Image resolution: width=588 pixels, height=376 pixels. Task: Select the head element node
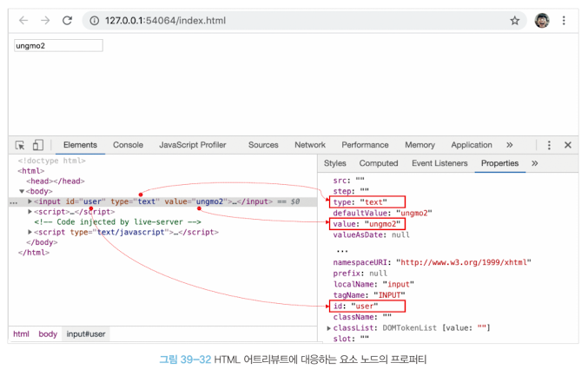pos(56,181)
